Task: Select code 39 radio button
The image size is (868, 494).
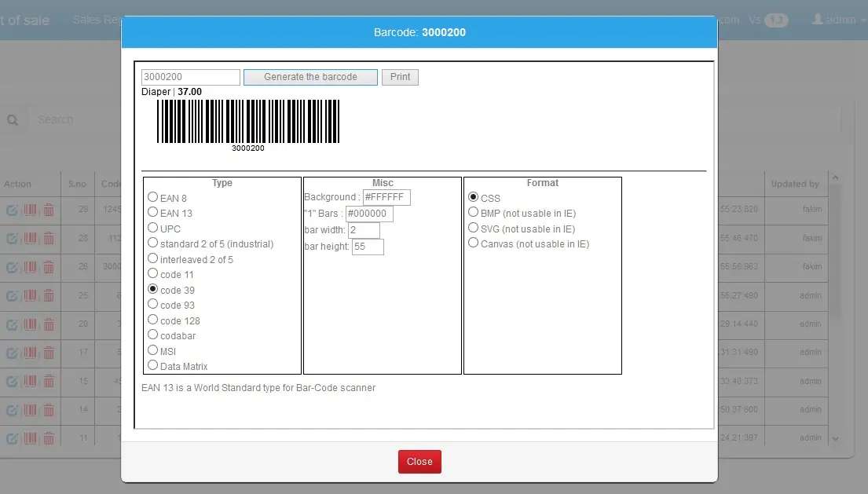Action: [x=153, y=289]
